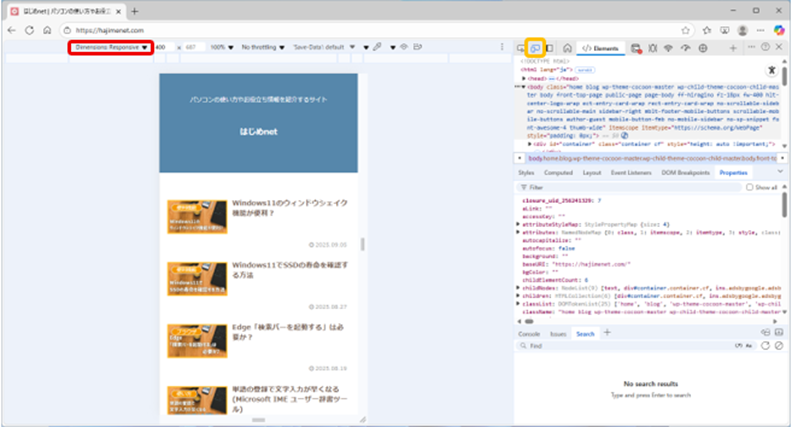The height and width of the screenshot is (427, 792).
Task: Select the Properties tab
Action: pyautogui.click(x=733, y=173)
